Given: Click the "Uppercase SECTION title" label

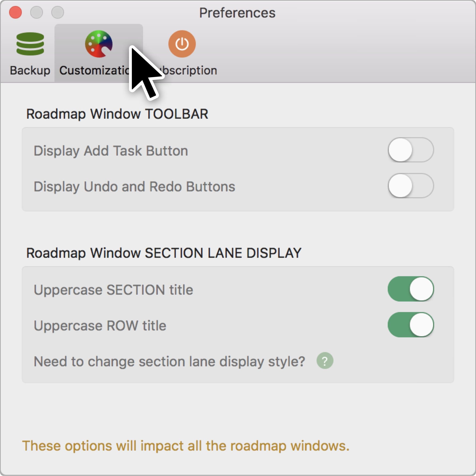Looking at the screenshot, I should [x=113, y=290].
